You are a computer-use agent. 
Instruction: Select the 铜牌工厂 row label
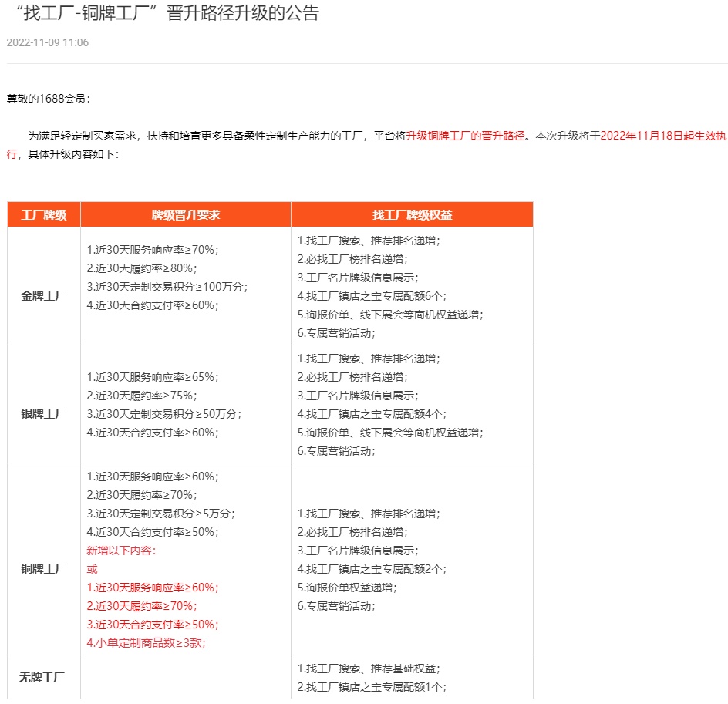coord(44,568)
